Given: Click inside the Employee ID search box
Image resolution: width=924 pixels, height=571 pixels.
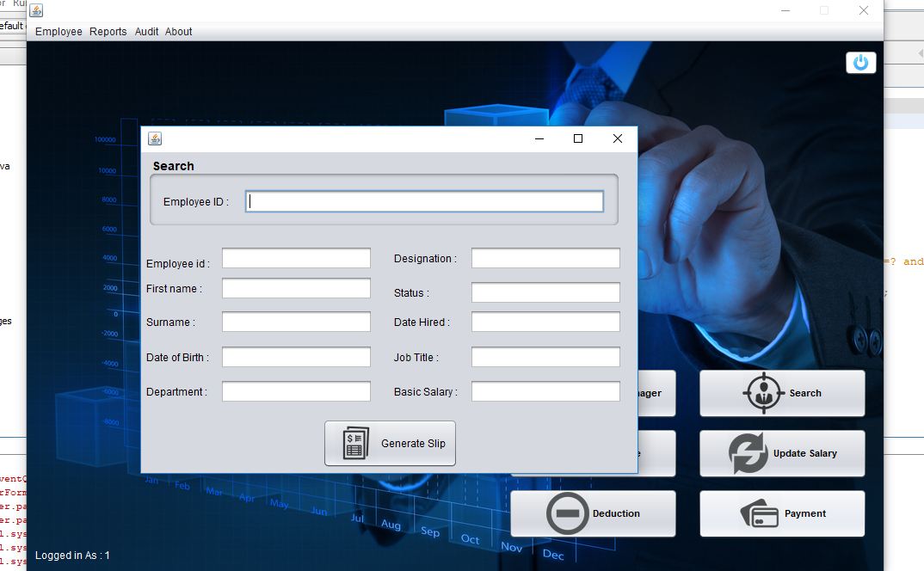Looking at the screenshot, I should [424, 200].
